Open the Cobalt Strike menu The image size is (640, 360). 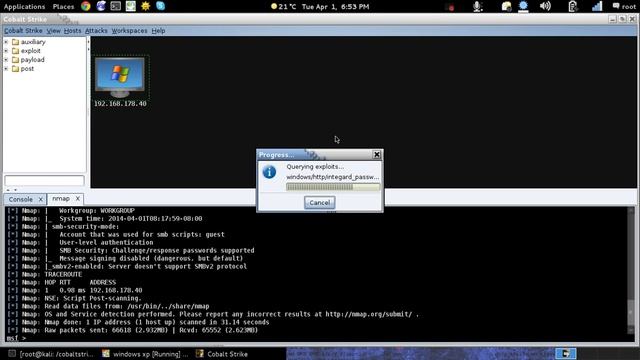pos(23,31)
